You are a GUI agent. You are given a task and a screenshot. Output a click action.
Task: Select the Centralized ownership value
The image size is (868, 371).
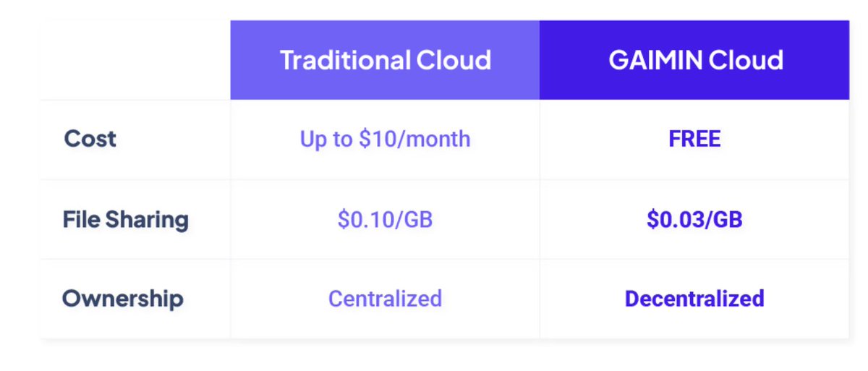pos(385,299)
